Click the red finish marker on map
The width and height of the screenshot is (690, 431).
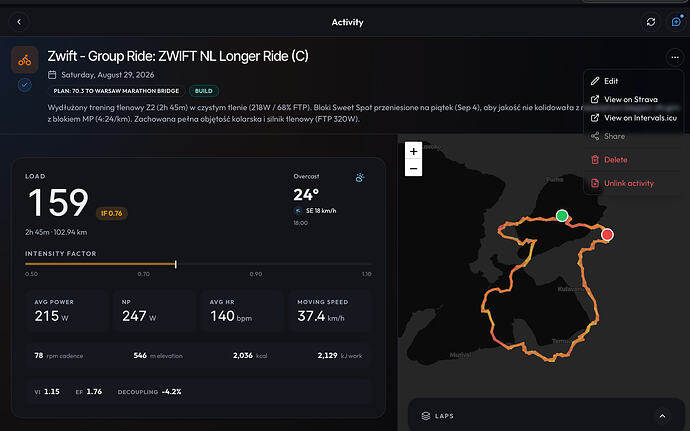pyautogui.click(x=607, y=235)
